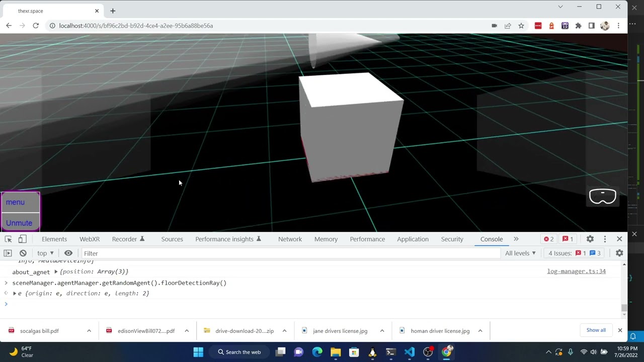Open Visual Studio Code from taskbar
This screenshot has height=362, width=644.
(x=410, y=352)
